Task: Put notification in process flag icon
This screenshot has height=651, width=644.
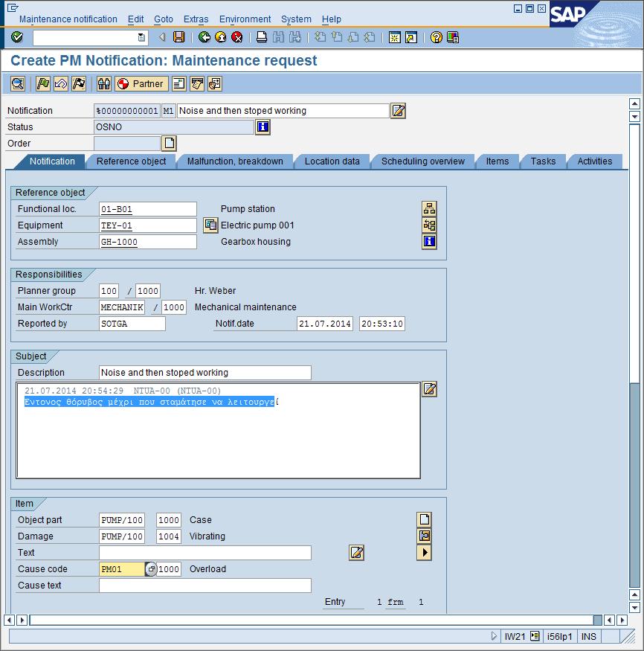Action: 42,84
